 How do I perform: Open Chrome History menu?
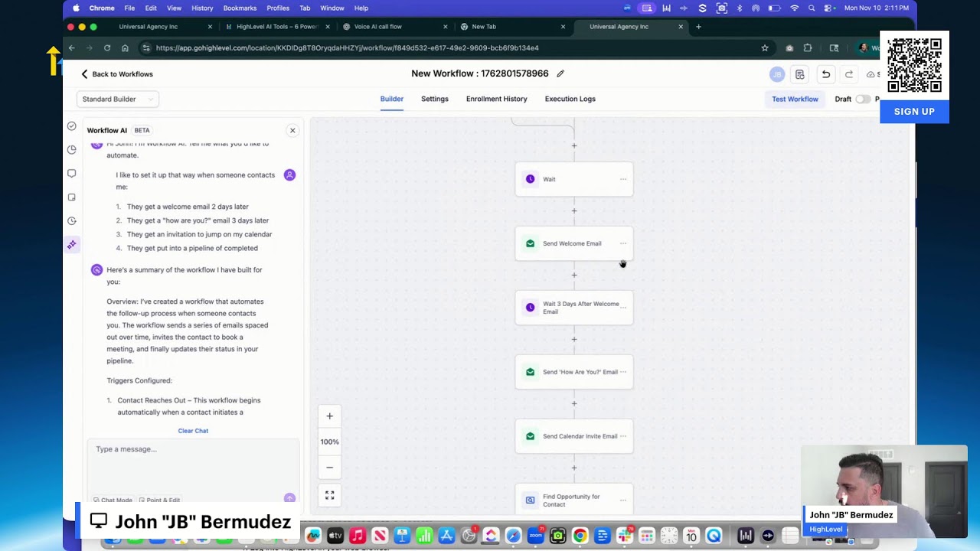(x=202, y=8)
